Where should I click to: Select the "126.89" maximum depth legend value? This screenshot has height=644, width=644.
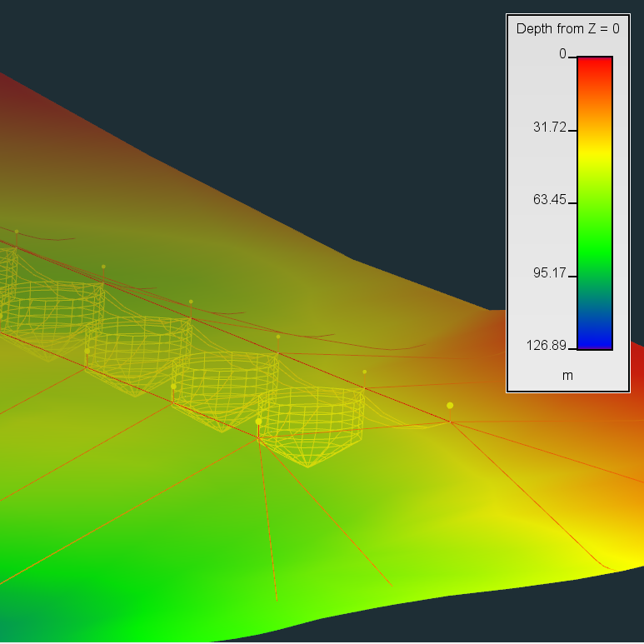547,346
